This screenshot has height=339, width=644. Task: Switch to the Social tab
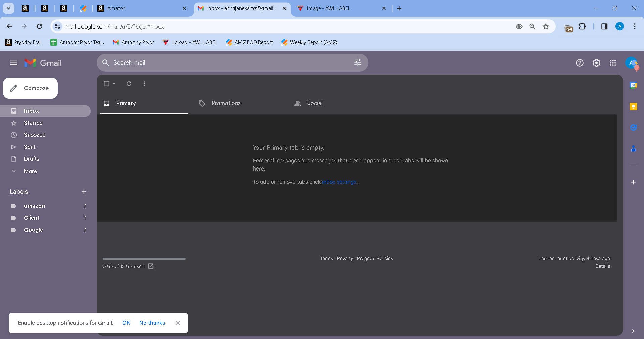334,103
